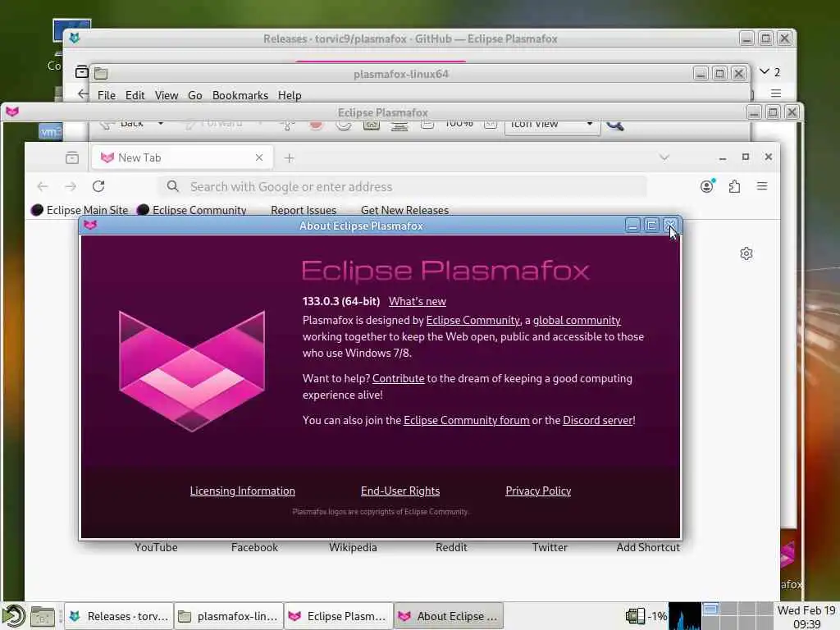This screenshot has height=630, width=840.
Task: Open Report Issues bookmark
Action: click(304, 210)
